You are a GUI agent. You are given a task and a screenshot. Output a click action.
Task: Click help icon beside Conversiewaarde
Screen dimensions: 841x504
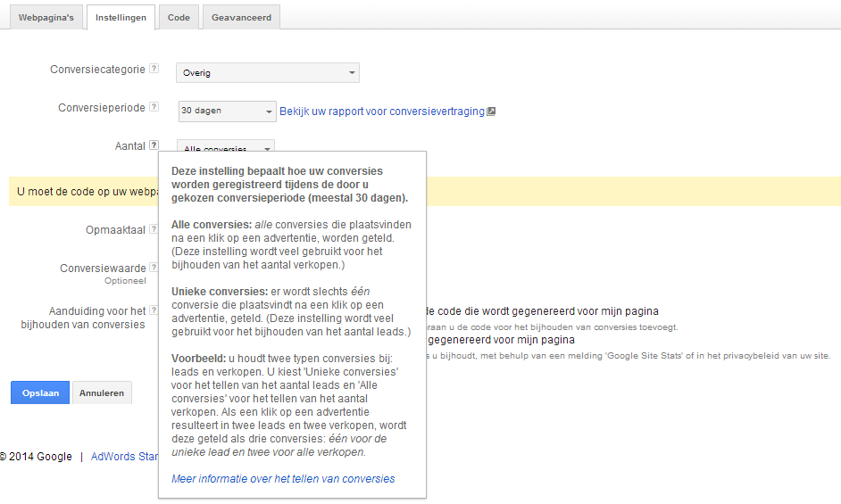tap(154, 268)
